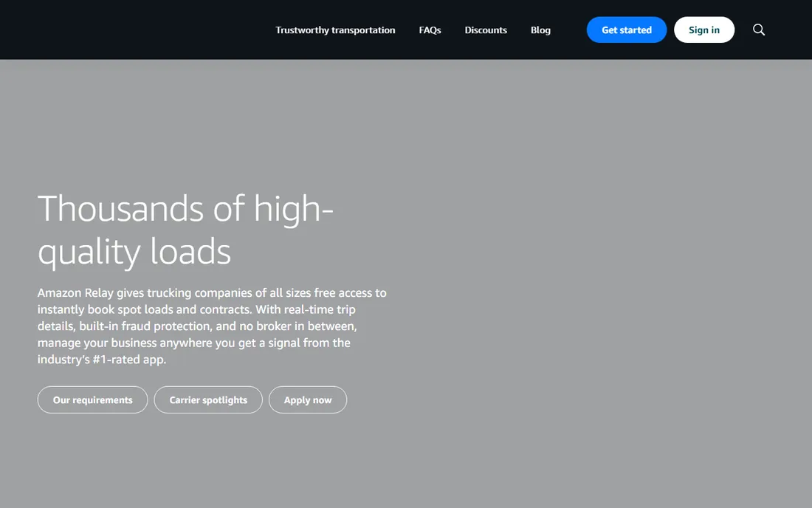The height and width of the screenshot is (508, 812).
Task: Open the search magnifier icon
Action: [x=759, y=30]
